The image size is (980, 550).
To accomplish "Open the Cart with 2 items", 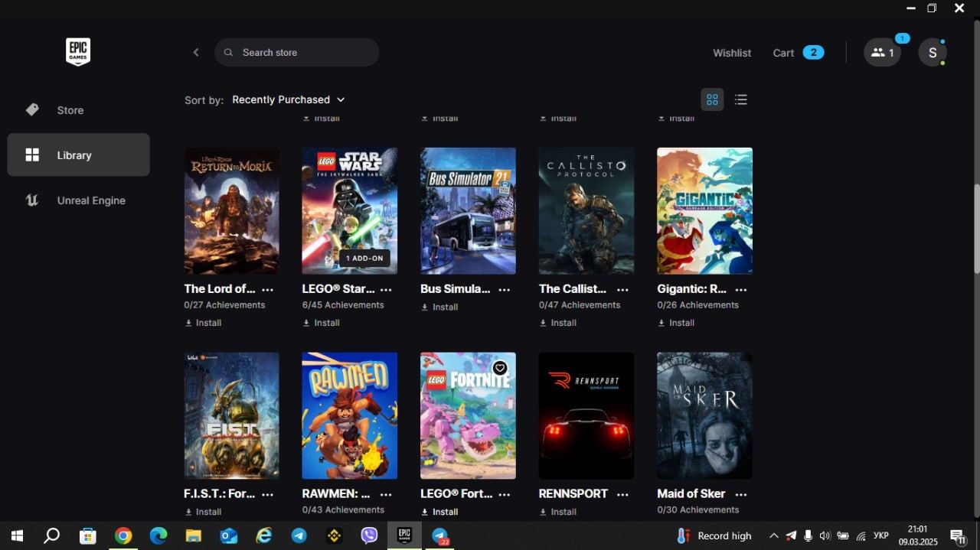I will 799,53.
